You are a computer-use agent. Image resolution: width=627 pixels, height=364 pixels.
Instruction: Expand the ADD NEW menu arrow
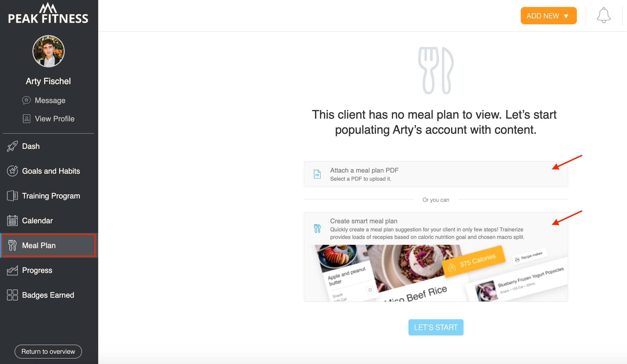point(567,16)
